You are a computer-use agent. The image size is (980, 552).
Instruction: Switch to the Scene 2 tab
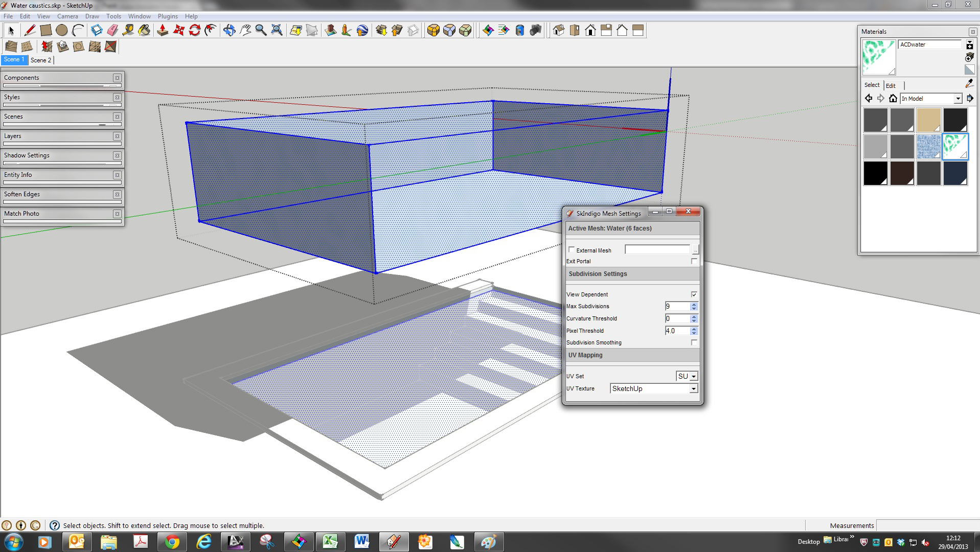pos(41,60)
